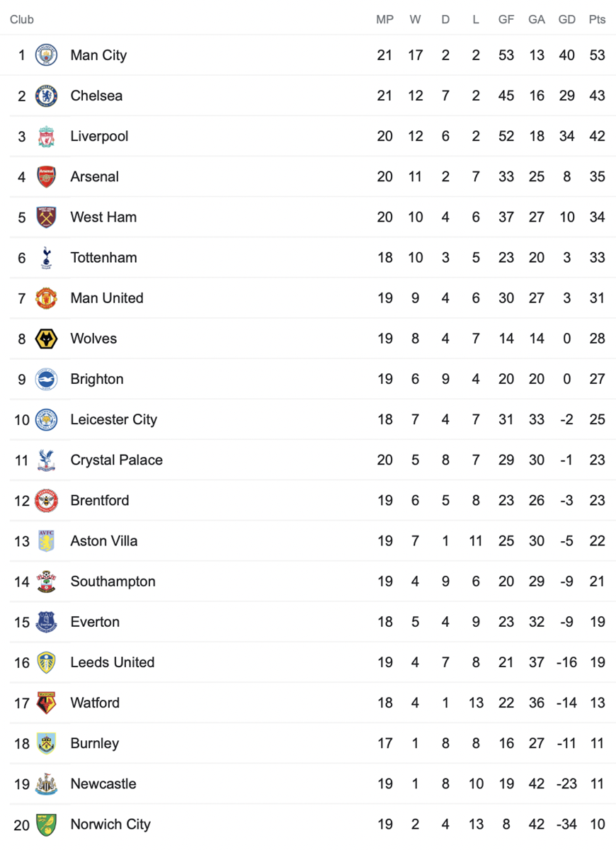Viewport: 616px width, 850px height.
Task: Click the Arsenal club crest
Action: pyautogui.click(x=46, y=176)
